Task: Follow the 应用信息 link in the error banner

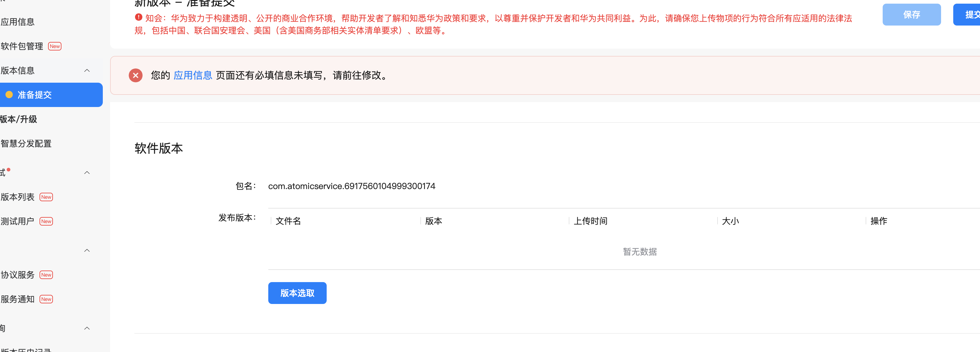Action: [193, 75]
